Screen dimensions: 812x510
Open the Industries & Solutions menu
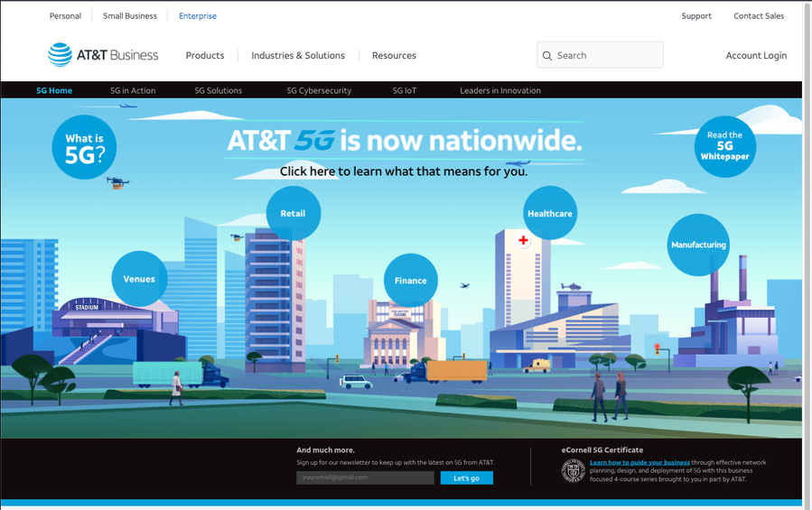(298, 55)
